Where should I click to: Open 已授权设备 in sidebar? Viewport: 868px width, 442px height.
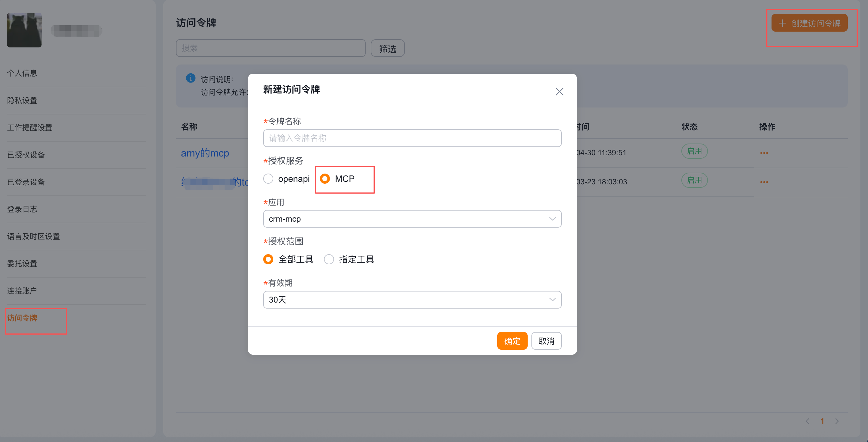(26, 155)
